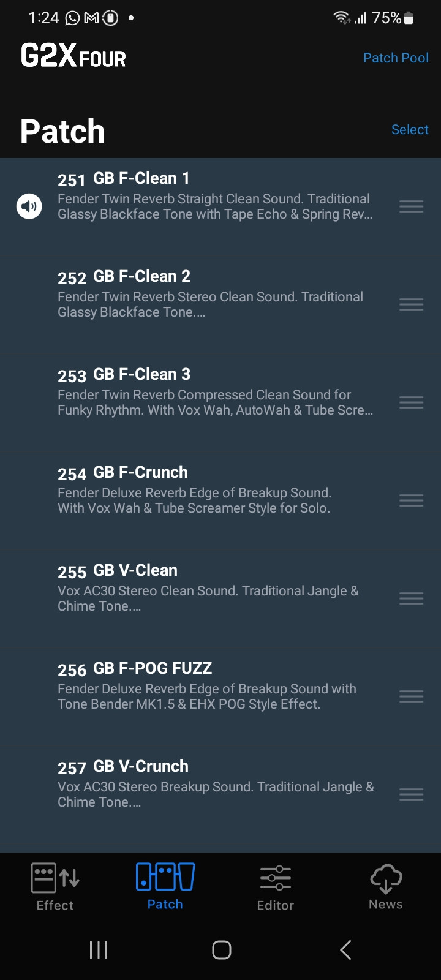Open the News tab

(x=386, y=886)
